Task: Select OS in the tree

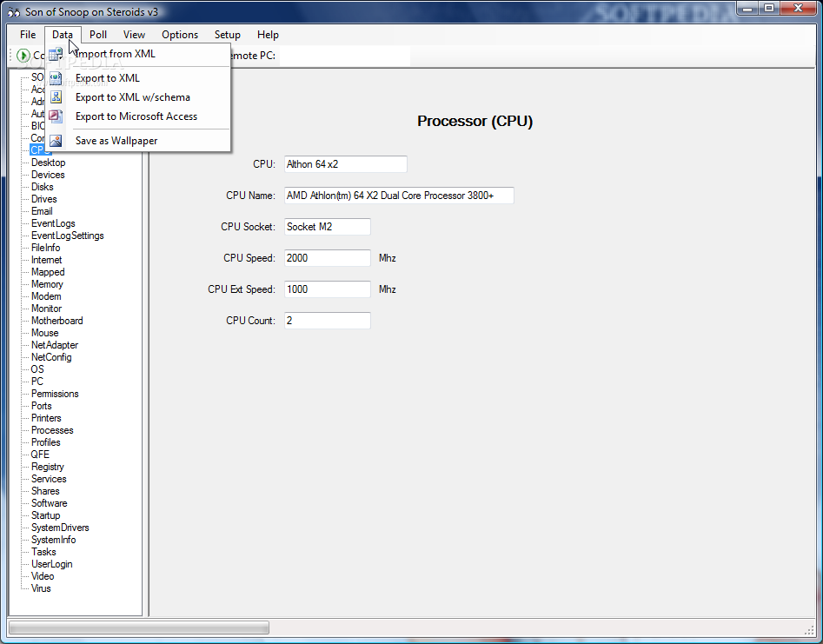Action: point(37,369)
